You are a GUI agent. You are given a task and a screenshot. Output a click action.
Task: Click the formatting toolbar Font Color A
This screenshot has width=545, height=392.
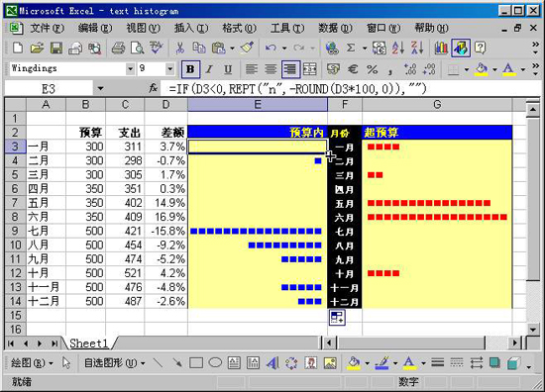click(508, 69)
